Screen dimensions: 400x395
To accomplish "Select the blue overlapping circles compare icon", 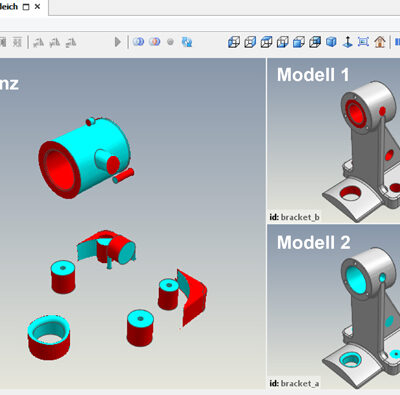I will tap(138, 42).
